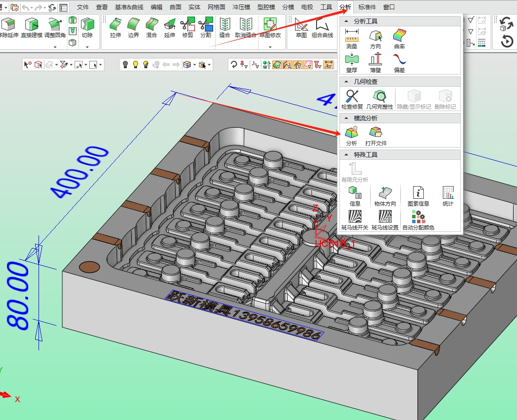The height and width of the screenshot is (420, 517).
Task: Open the 电极 menu
Action: point(307,7)
